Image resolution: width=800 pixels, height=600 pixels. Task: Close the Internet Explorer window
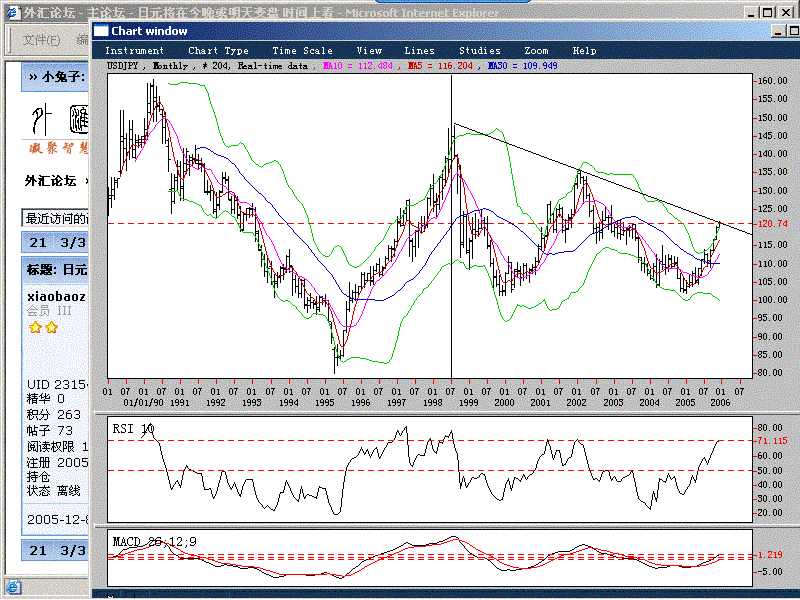click(x=787, y=12)
